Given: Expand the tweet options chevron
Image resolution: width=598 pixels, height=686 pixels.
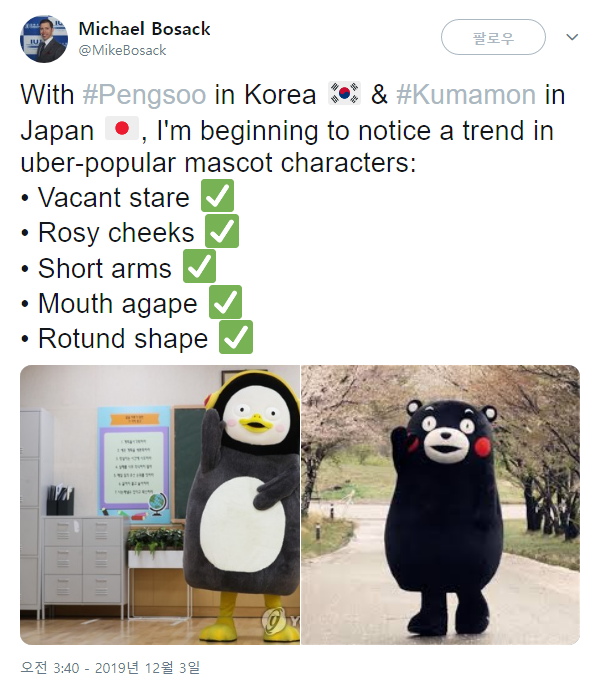Looking at the screenshot, I should coord(572,37).
